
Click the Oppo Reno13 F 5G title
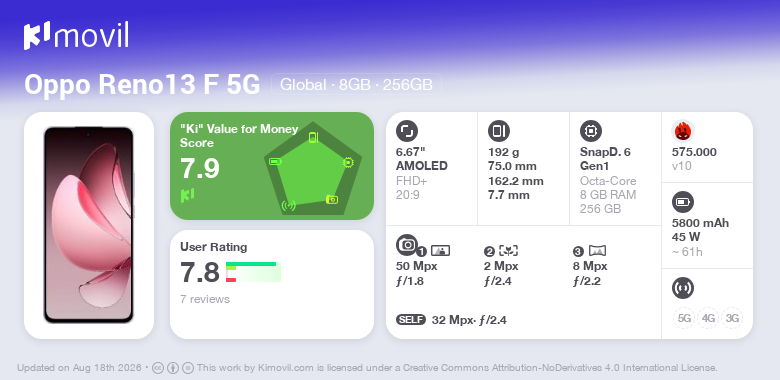tap(142, 85)
